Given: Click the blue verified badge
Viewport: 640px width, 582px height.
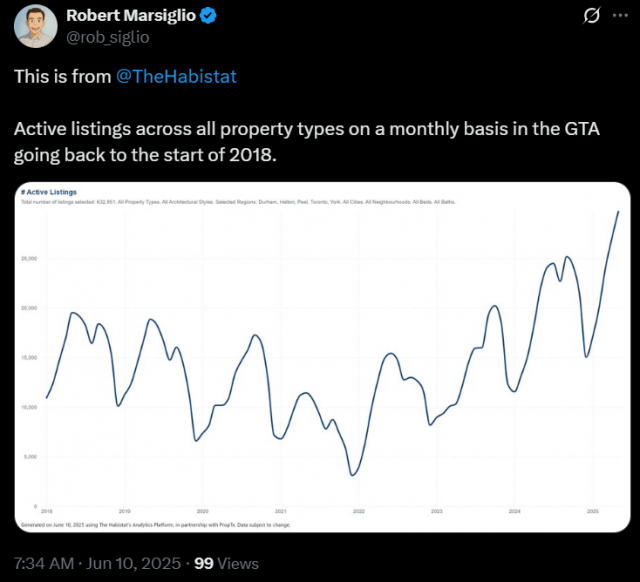Looking at the screenshot, I should click(x=208, y=16).
